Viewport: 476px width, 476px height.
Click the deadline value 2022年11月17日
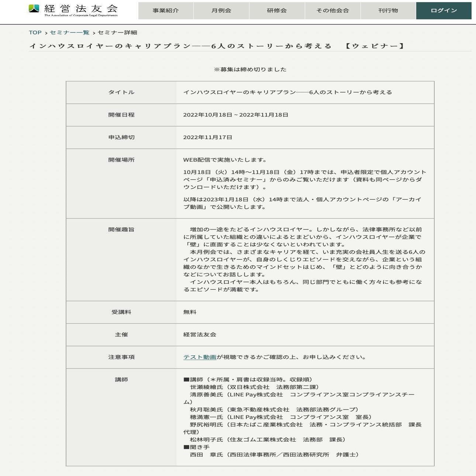point(208,137)
